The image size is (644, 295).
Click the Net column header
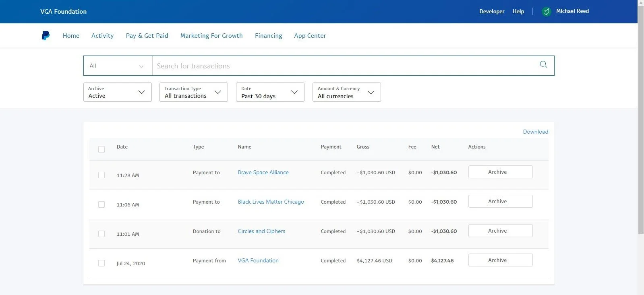click(435, 147)
